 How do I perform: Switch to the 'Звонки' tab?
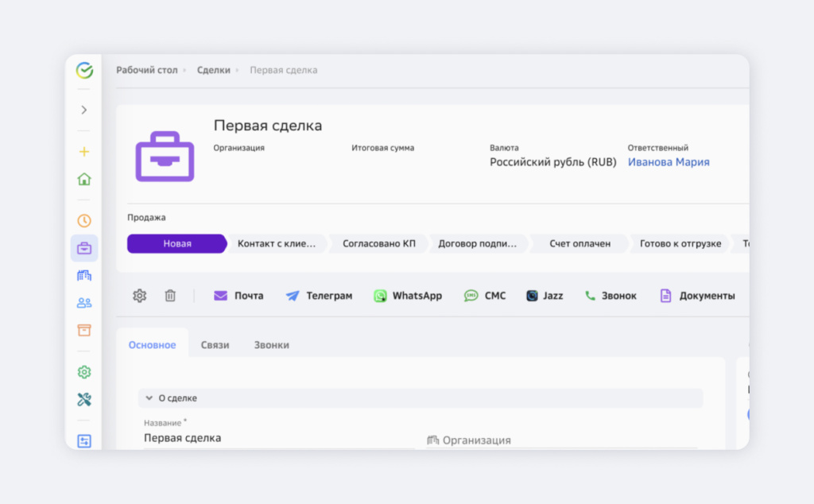pyautogui.click(x=272, y=345)
